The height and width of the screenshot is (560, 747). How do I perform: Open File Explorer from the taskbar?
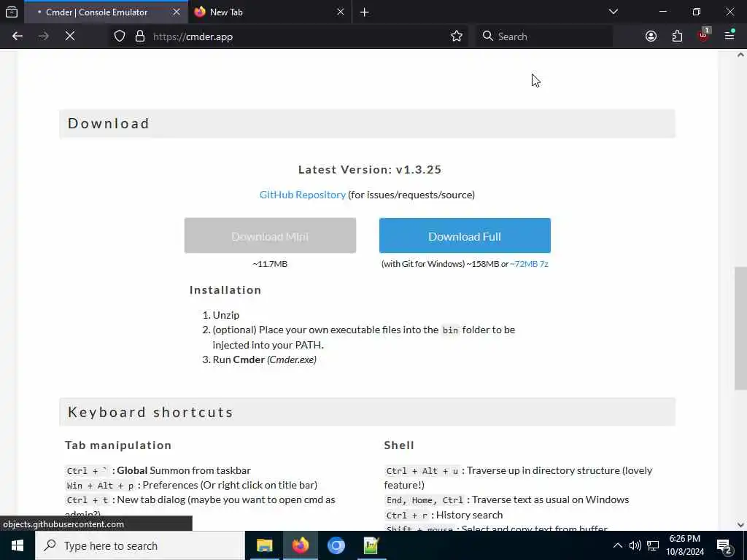264,545
